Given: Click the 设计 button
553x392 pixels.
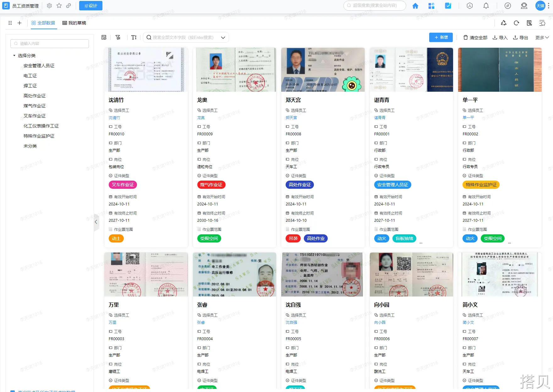Looking at the screenshot, I should tap(91, 6).
